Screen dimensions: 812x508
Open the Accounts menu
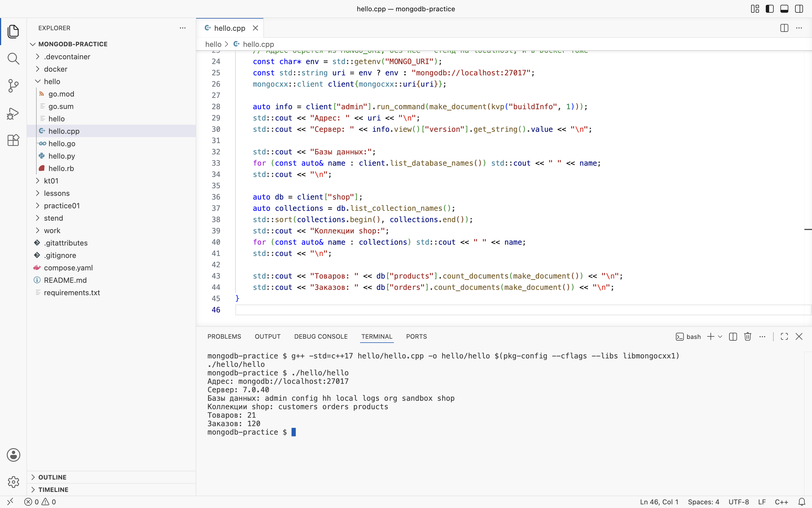click(13, 455)
